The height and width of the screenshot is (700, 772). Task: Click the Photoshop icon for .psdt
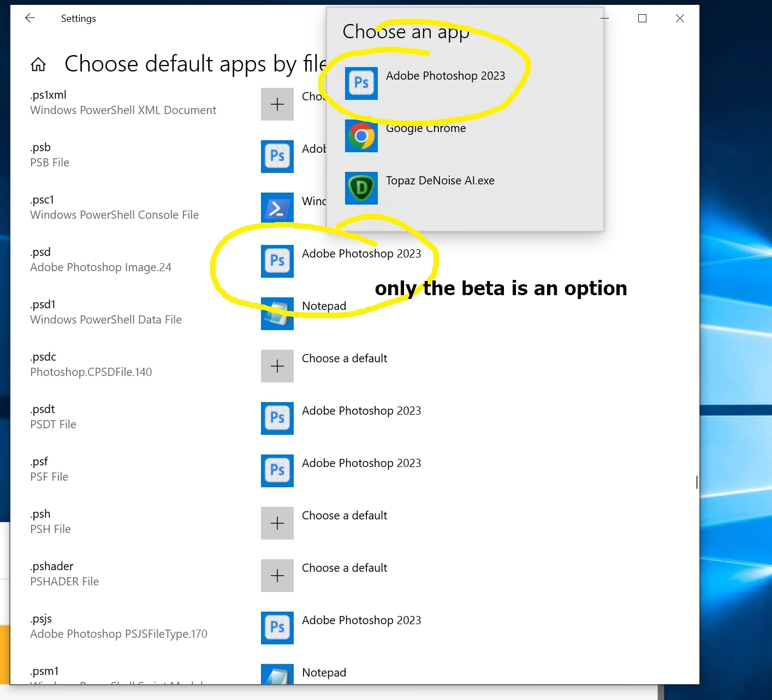pos(277,418)
